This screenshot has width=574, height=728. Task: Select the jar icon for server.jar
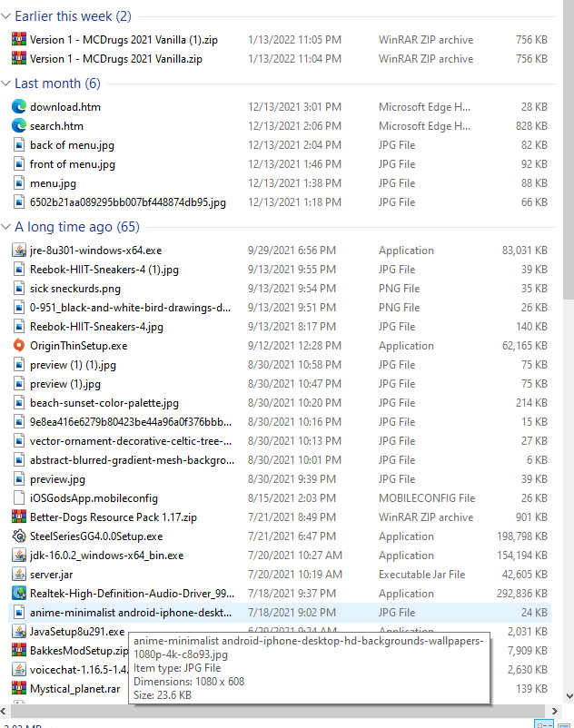pos(18,574)
